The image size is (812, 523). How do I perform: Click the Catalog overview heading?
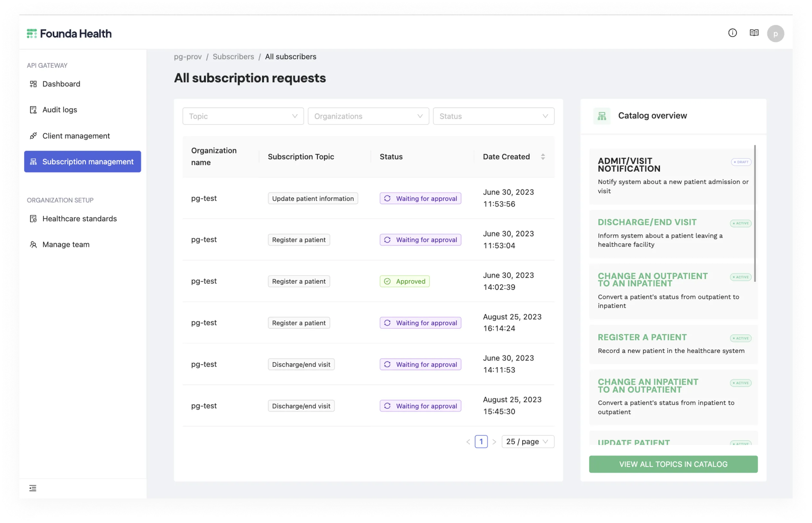pyautogui.click(x=652, y=116)
